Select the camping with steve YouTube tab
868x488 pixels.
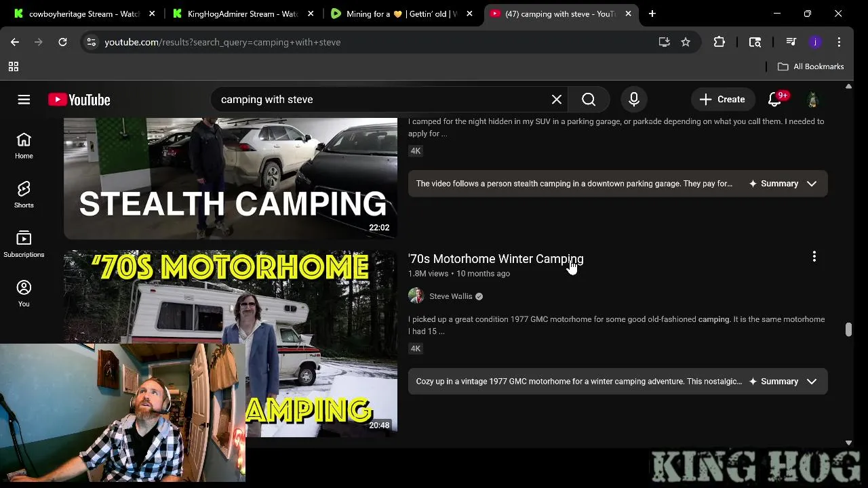coord(560,14)
